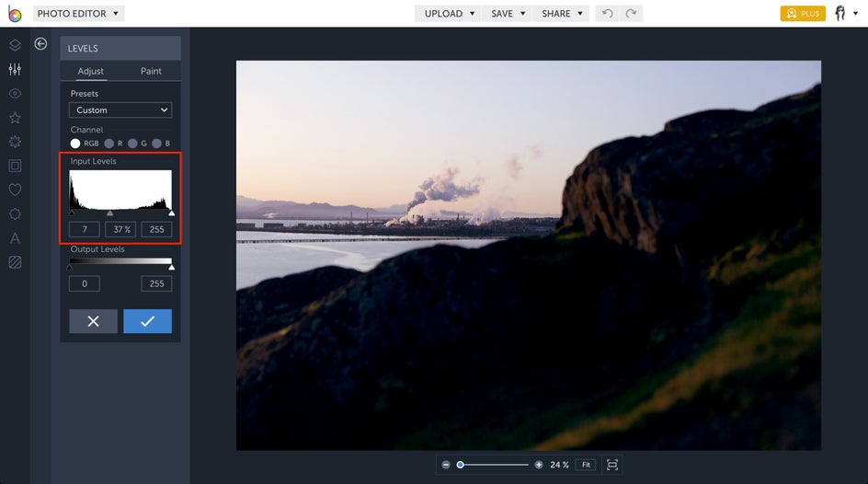Select the G channel

pos(132,144)
